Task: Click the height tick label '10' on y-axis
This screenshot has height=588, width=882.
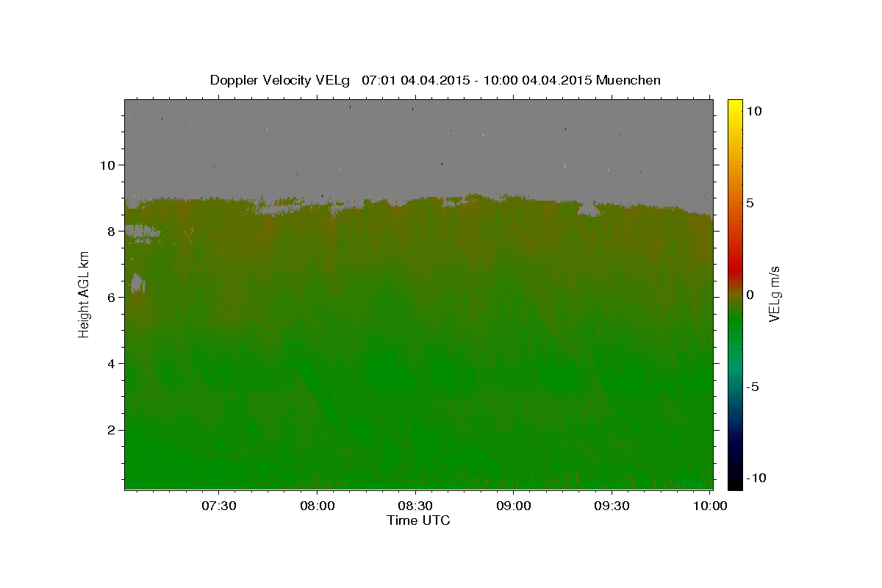Action: point(110,165)
